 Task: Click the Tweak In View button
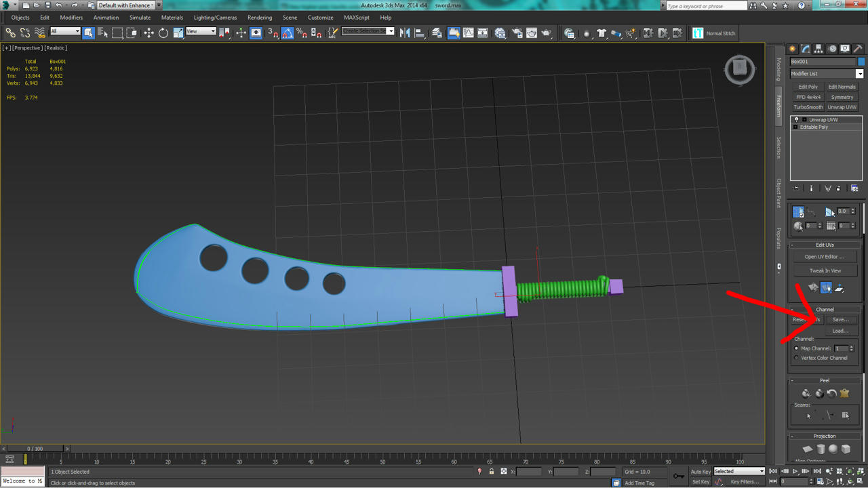coord(825,270)
